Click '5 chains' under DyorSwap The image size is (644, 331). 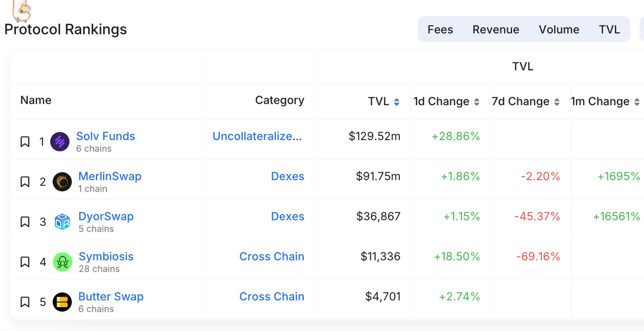coord(96,229)
